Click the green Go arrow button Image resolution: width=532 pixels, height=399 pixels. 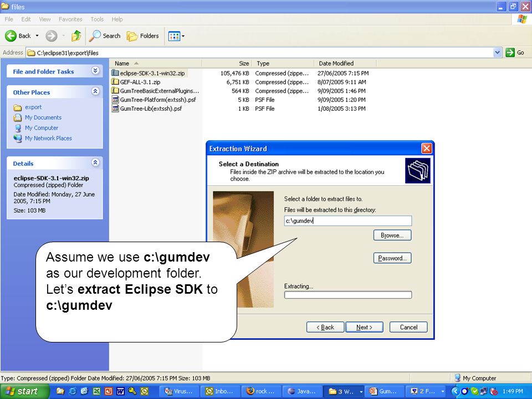[x=510, y=53]
